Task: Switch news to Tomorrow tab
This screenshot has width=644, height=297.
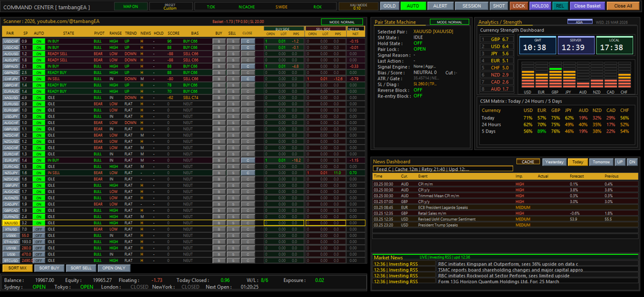Action: [601, 162]
